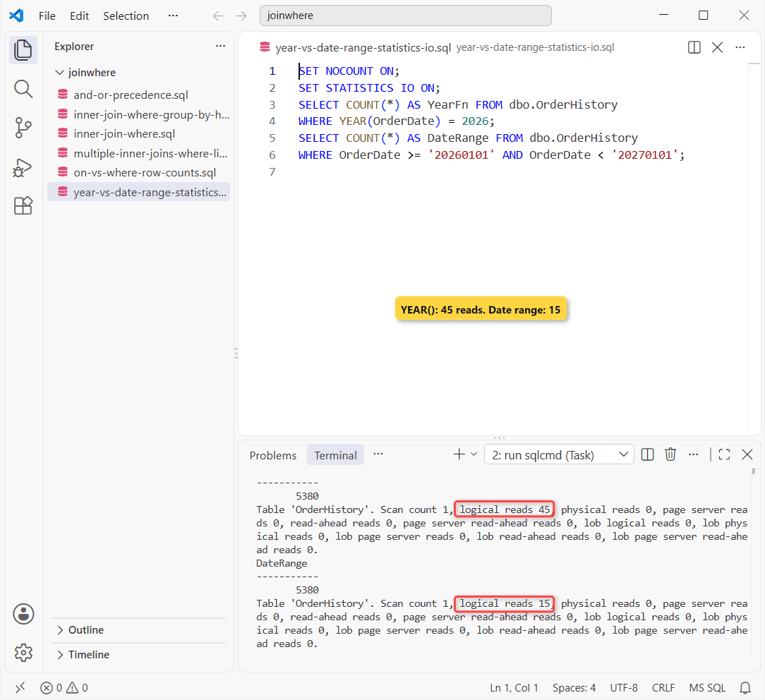
Task: Switch to the Terminal tab
Action: point(335,455)
